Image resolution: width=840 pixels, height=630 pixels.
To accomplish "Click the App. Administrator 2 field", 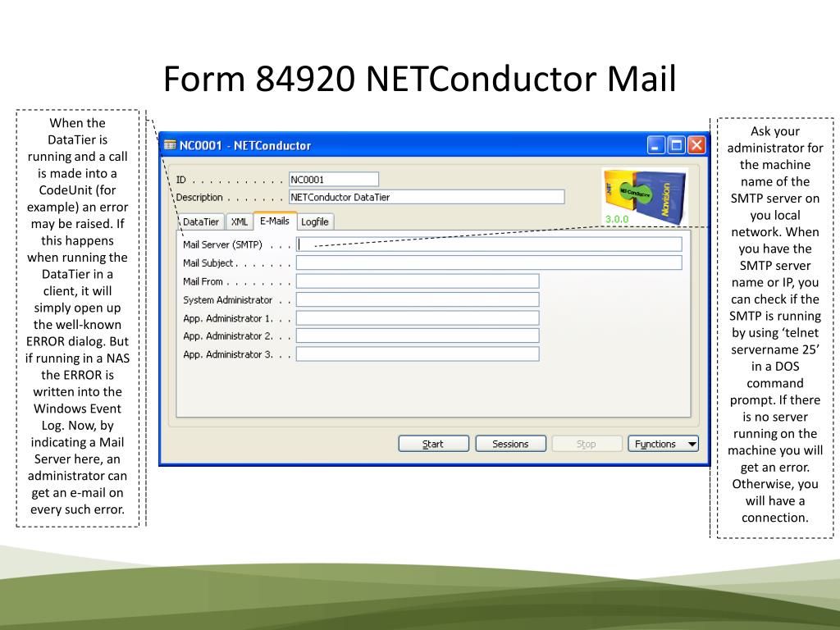I will point(418,336).
